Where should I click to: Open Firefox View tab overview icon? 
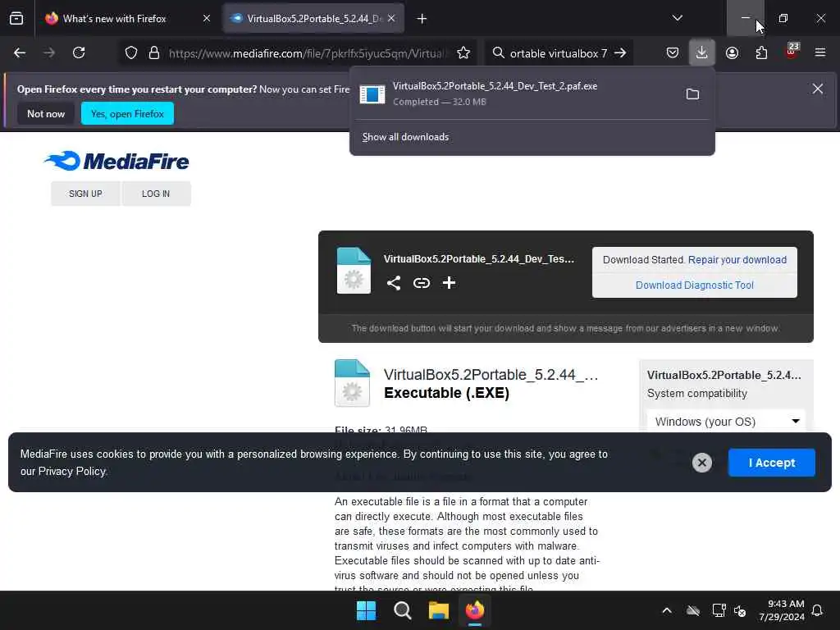pyautogui.click(x=16, y=19)
